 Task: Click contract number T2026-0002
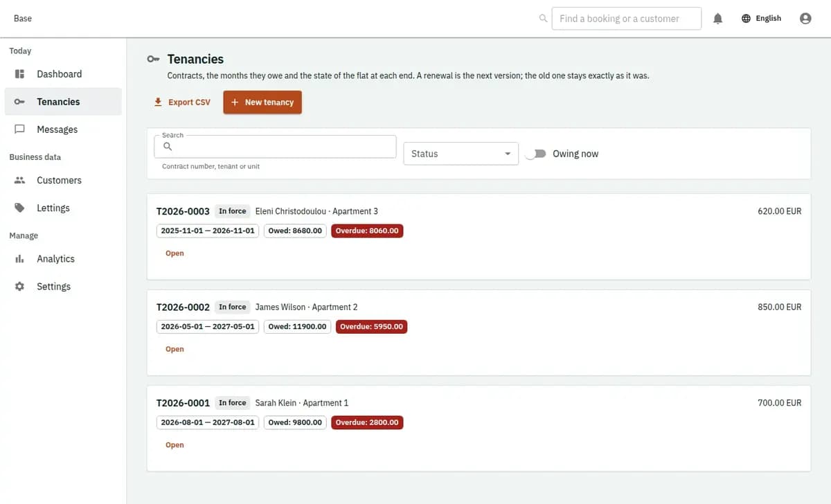point(183,307)
